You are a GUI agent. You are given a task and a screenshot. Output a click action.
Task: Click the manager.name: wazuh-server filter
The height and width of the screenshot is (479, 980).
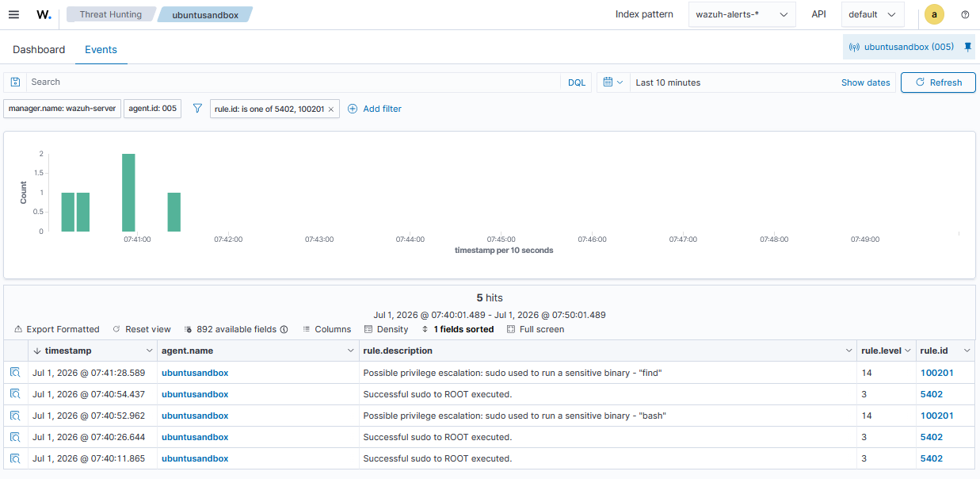(62, 109)
